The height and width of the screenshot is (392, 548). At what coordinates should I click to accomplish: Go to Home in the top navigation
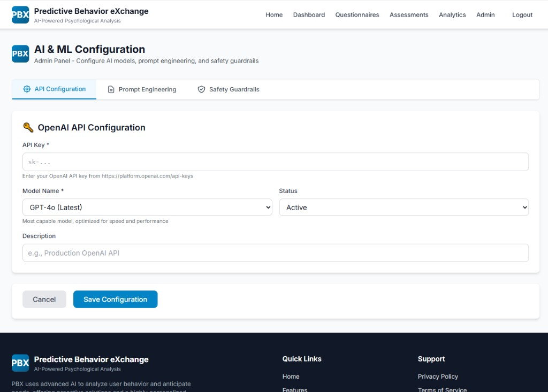(274, 14)
